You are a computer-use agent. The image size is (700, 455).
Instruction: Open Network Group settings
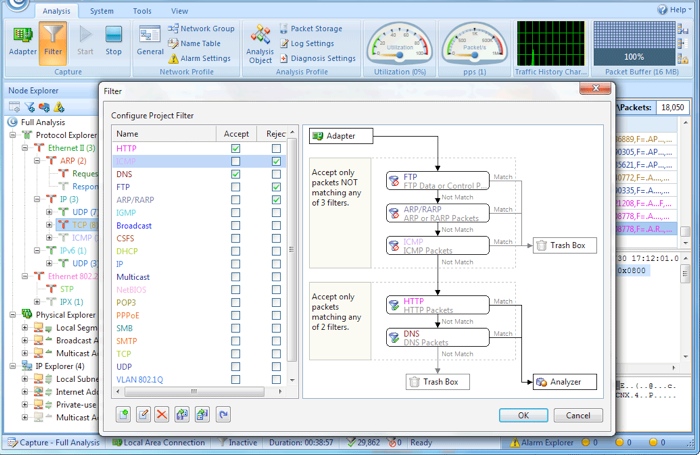pos(201,29)
